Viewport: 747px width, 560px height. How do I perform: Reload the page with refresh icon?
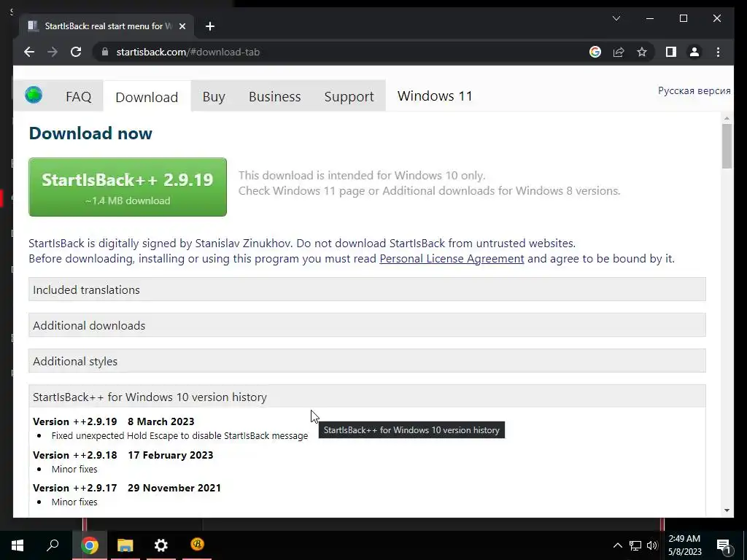76,52
